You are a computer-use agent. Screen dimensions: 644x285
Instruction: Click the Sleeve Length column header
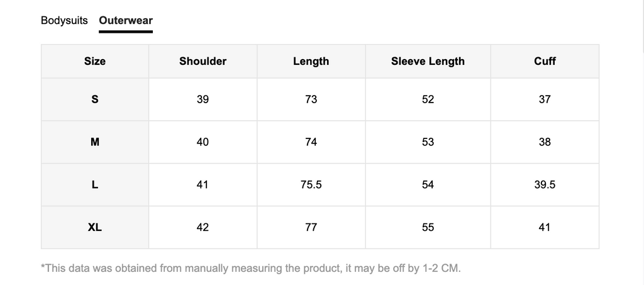point(428,61)
